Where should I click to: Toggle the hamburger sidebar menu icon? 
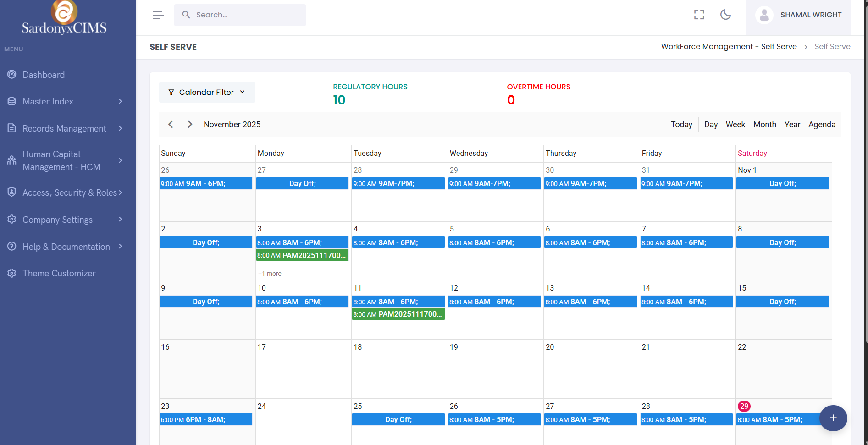point(158,15)
